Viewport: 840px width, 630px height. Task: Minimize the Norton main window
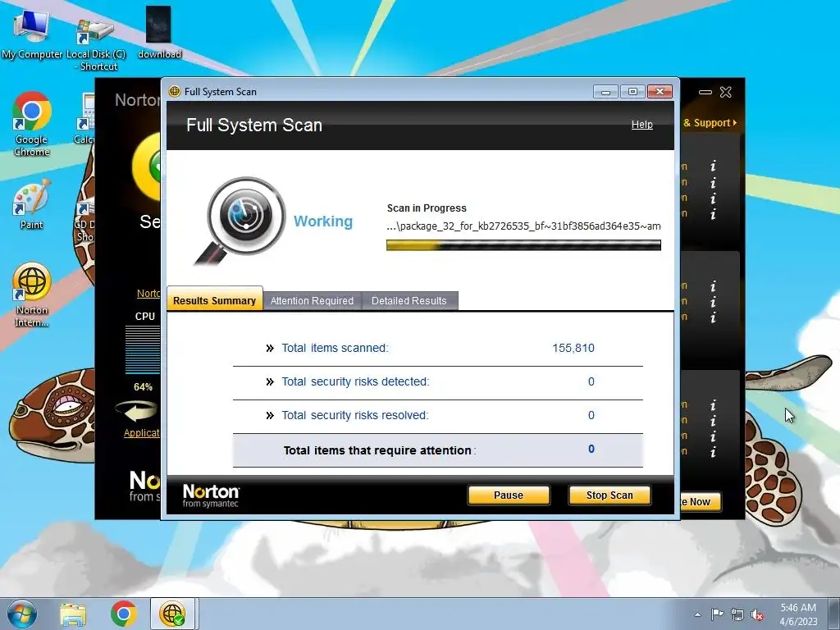pos(705,92)
